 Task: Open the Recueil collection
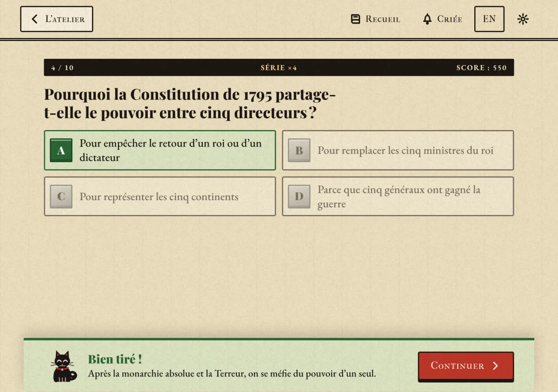[375, 19]
